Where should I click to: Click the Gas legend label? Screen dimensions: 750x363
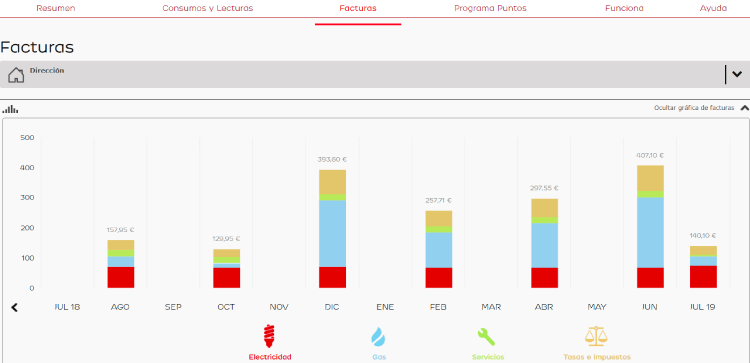379,357
